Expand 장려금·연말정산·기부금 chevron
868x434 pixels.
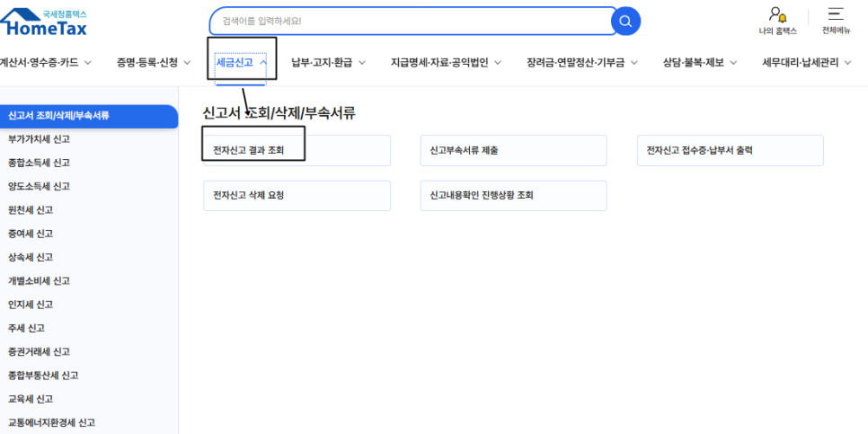point(633,63)
